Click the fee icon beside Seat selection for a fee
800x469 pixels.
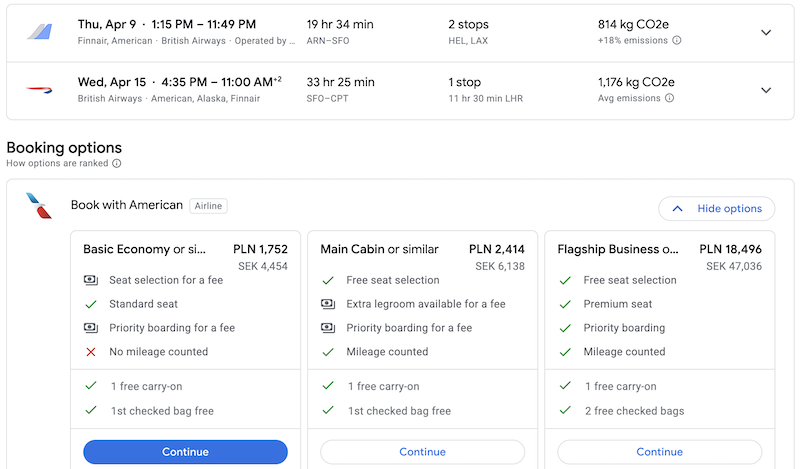coord(91,280)
